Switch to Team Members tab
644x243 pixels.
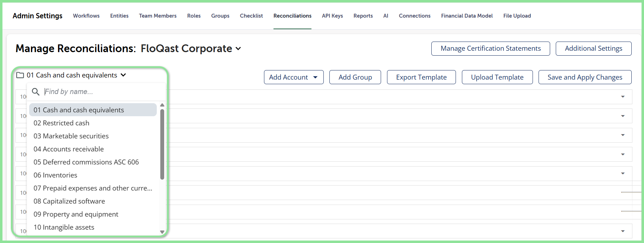158,16
